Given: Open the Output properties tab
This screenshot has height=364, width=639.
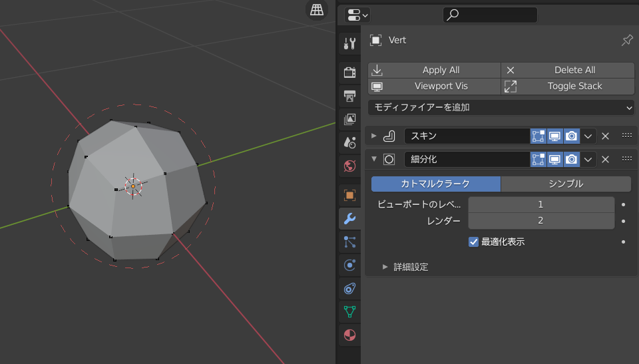Looking at the screenshot, I should [x=349, y=96].
